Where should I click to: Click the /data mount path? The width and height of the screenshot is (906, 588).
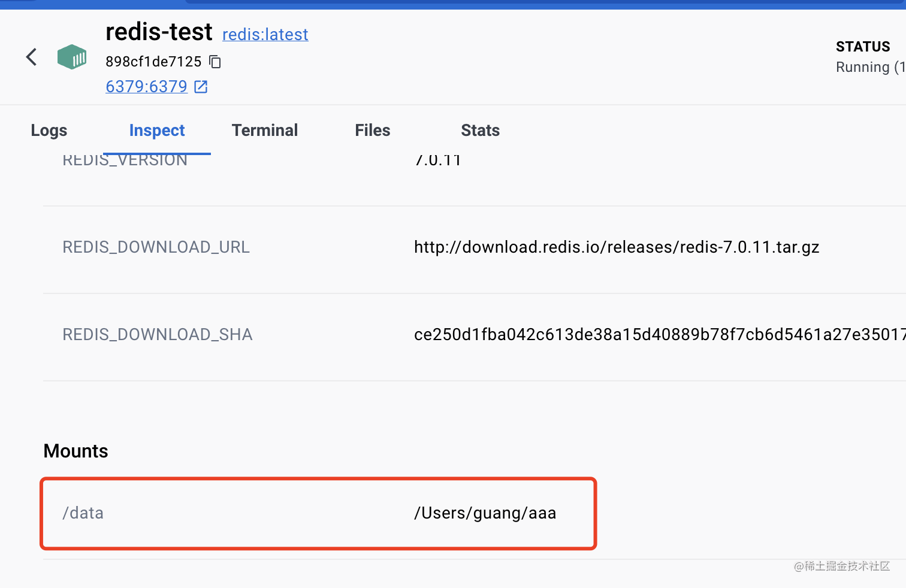[x=83, y=513]
